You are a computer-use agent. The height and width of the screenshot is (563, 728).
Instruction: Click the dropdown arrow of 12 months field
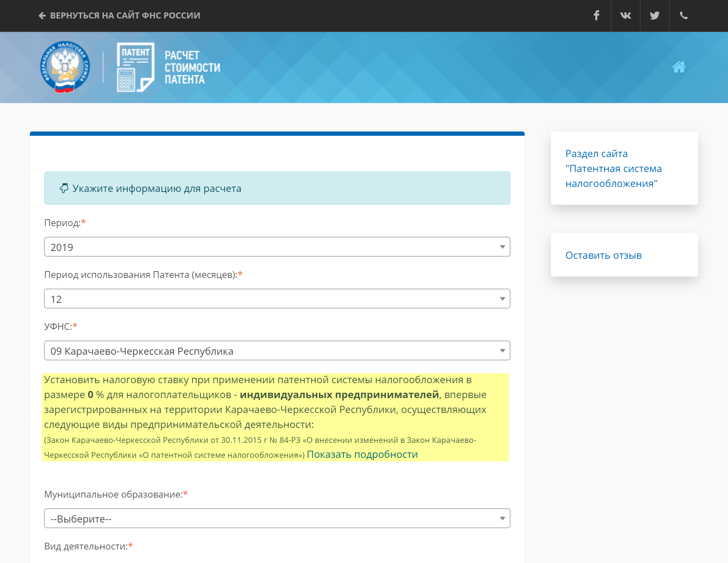(x=502, y=299)
